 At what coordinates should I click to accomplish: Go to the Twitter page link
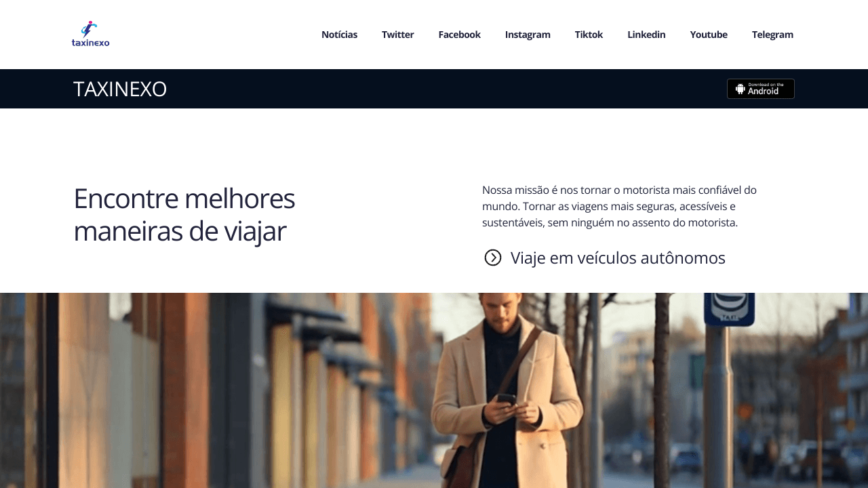tap(398, 35)
